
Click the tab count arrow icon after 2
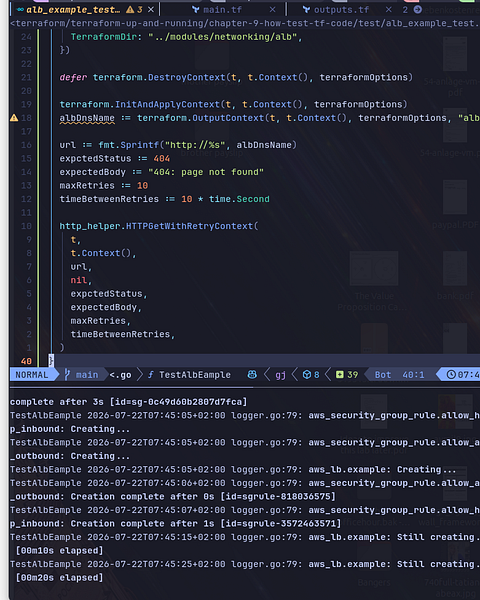pyautogui.click(x=418, y=10)
